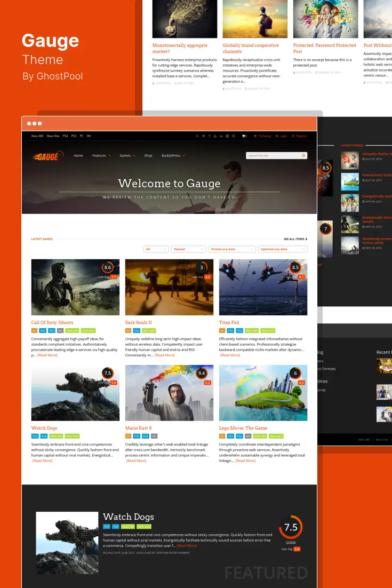Click Read More under Titan Fall
The width and height of the screenshot is (392, 588).
point(230,355)
